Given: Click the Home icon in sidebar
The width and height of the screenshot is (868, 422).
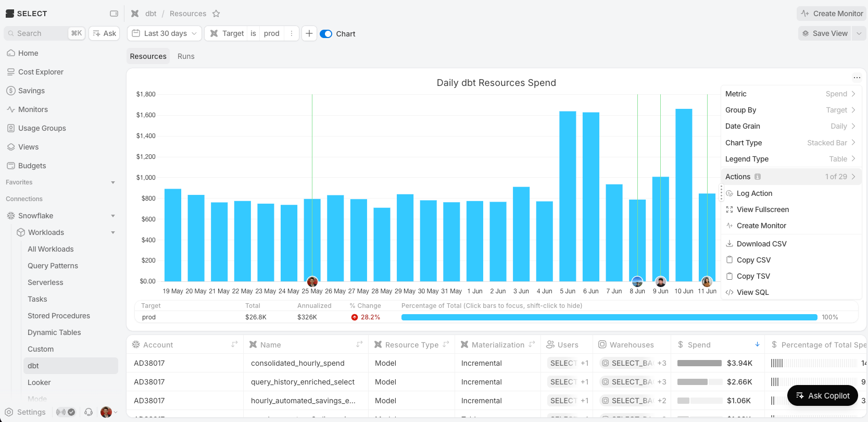Looking at the screenshot, I should [x=11, y=53].
